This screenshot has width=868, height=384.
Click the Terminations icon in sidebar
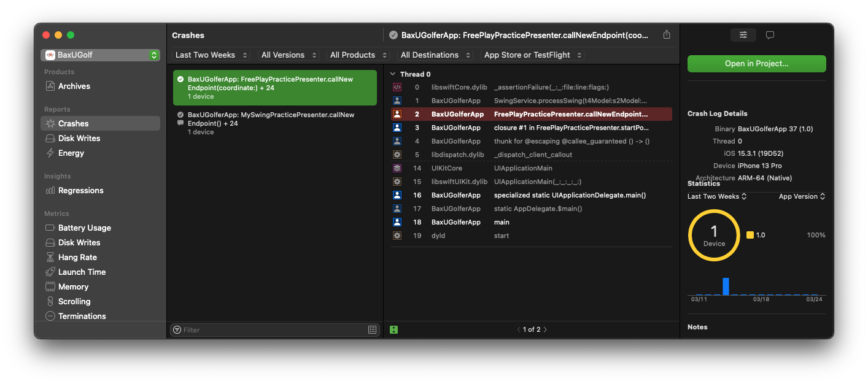tap(50, 316)
